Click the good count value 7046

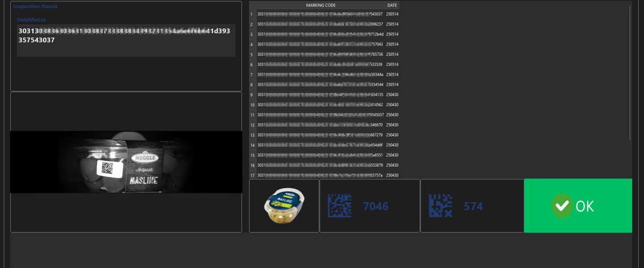(x=376, y=206)
